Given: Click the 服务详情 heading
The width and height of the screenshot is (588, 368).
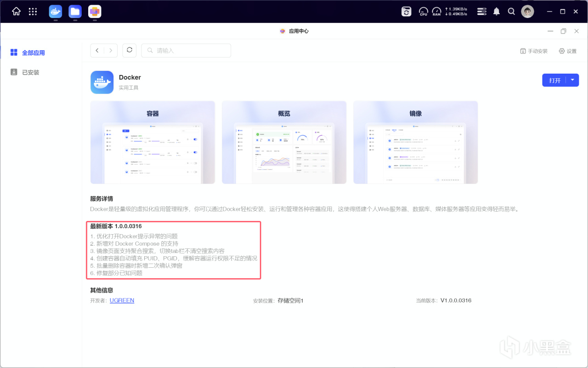Looking at the screenshot, I should (x=102, y=199).
